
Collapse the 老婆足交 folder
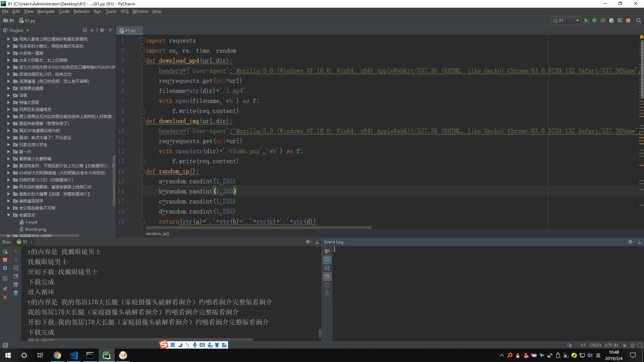coord(9,215)
